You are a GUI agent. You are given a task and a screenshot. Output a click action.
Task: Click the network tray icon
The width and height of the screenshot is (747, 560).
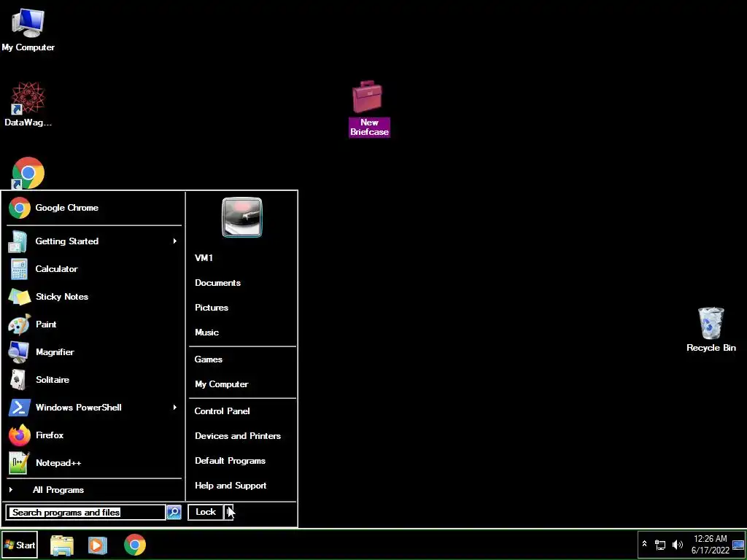(660, 544)
